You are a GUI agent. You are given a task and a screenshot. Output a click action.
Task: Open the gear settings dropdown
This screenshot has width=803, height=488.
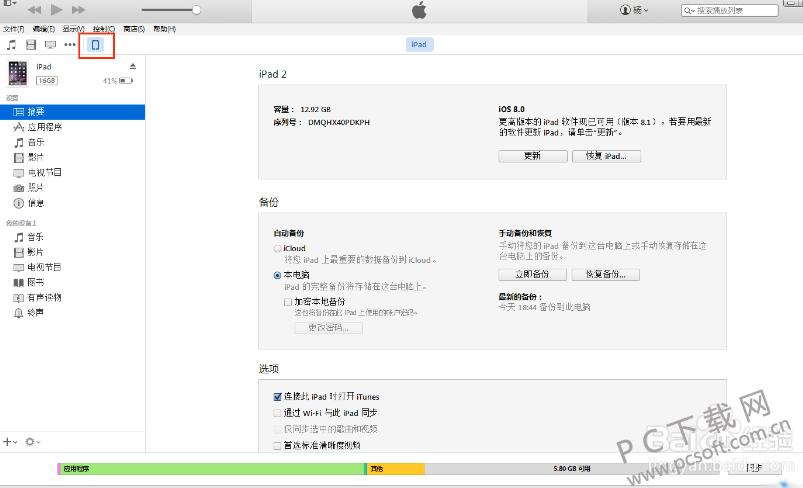(33, 441)
